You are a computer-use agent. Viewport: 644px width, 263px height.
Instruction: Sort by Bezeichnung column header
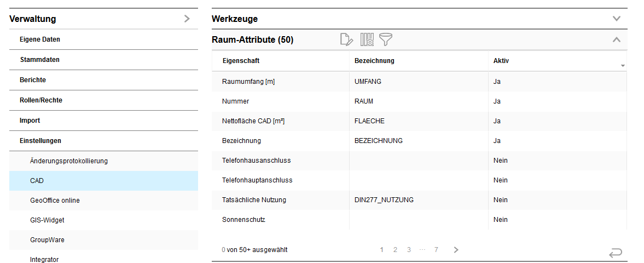point(374,61)
